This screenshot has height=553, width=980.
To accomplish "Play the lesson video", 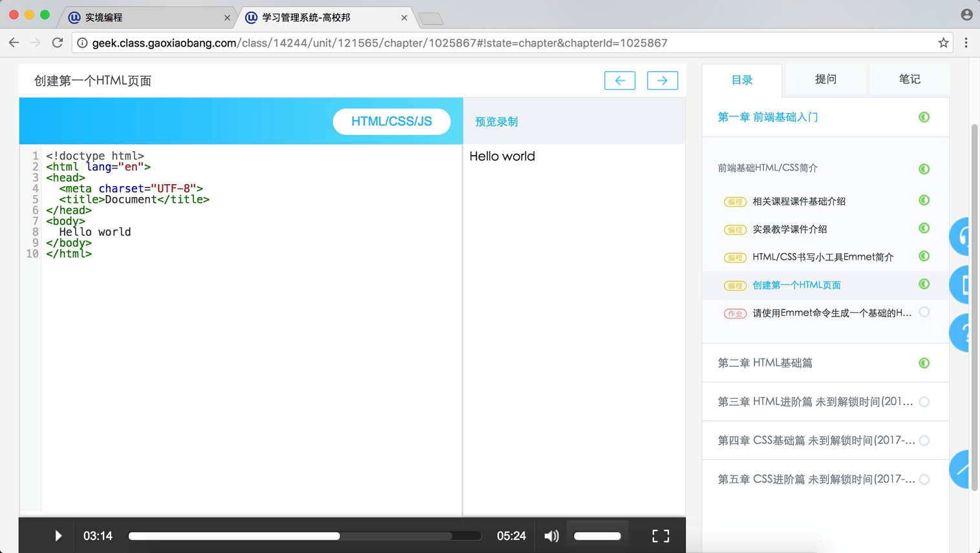I will [58, 536].
